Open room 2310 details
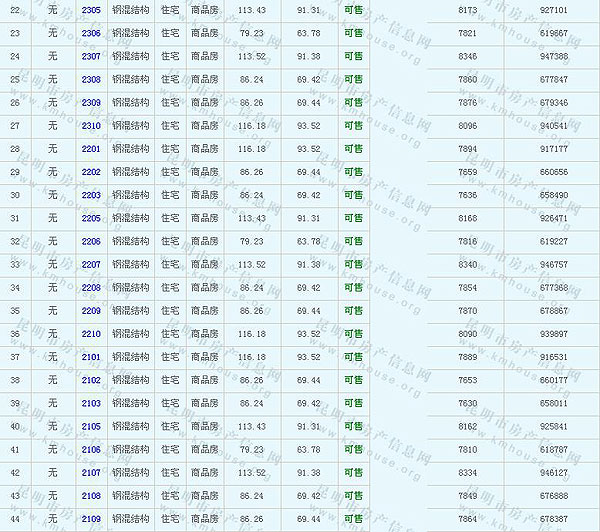The height and width of the screenshot is (532, 600). coord(91,125)
